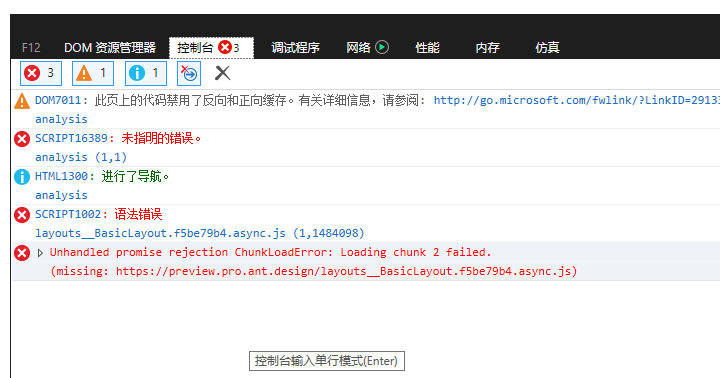
Task: Select the 进行了导航 message
Action: point(135,176)
